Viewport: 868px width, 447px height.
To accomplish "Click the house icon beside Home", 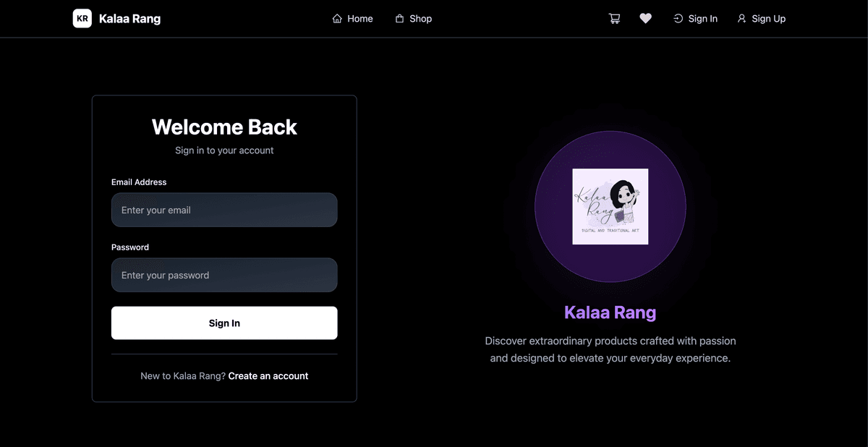I will pos(337,19).
